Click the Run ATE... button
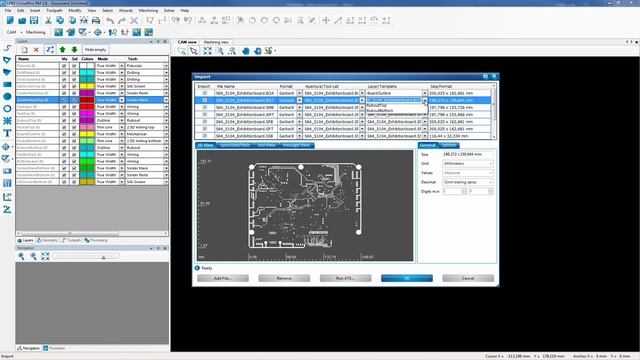This screenshot has height=360, width=640. [x=345, y=278]
